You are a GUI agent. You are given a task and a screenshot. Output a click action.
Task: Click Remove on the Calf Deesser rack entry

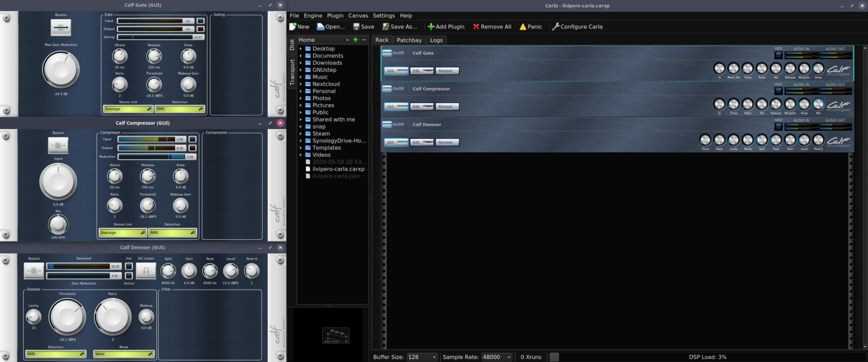pyautogui.click(x=446, y=142)
